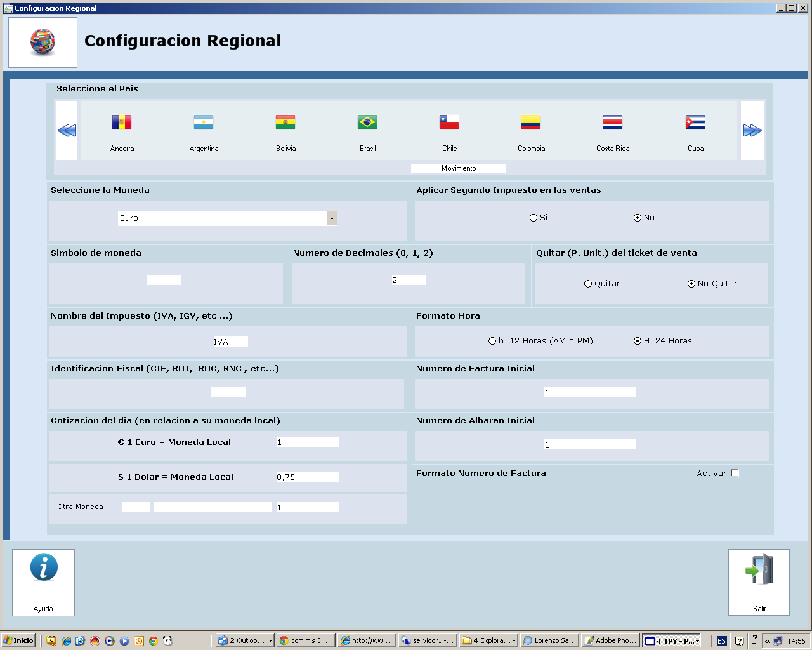This screenshot has height=650, width=812.
Task: Open the Ayuda help button
Action: click(43, 582)
